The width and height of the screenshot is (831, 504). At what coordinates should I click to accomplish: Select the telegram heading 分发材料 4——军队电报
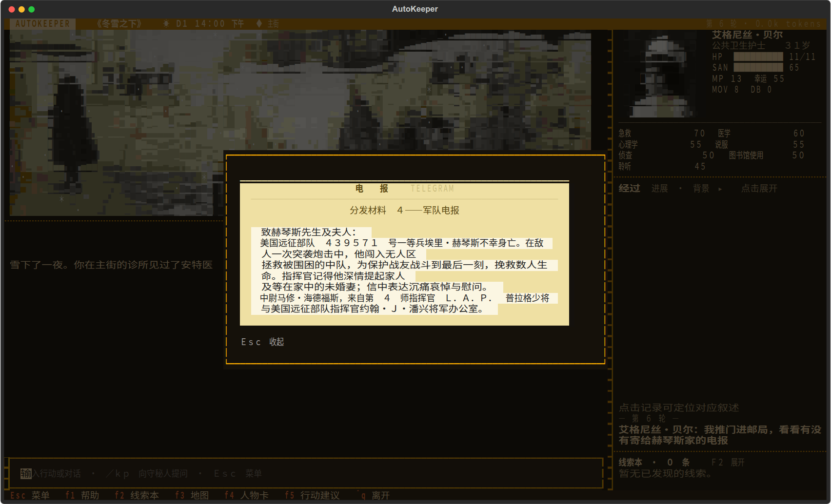404,210
